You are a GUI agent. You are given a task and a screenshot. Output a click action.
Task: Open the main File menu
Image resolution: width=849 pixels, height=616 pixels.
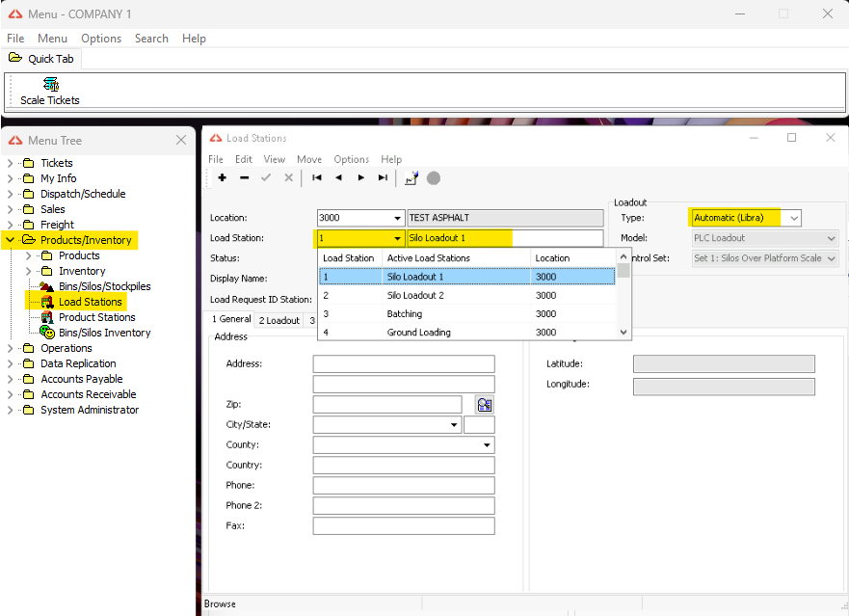pos(15,39)
